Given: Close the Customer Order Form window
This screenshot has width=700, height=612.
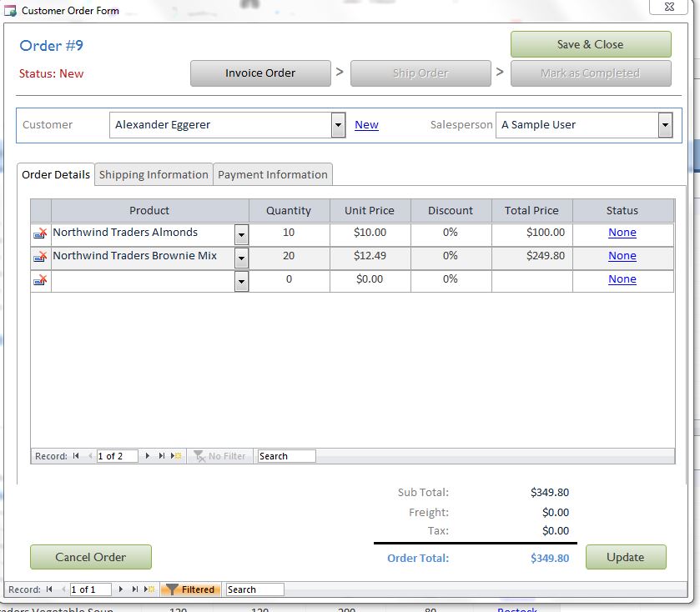Looking at the screenshot, I should (669, 7).
